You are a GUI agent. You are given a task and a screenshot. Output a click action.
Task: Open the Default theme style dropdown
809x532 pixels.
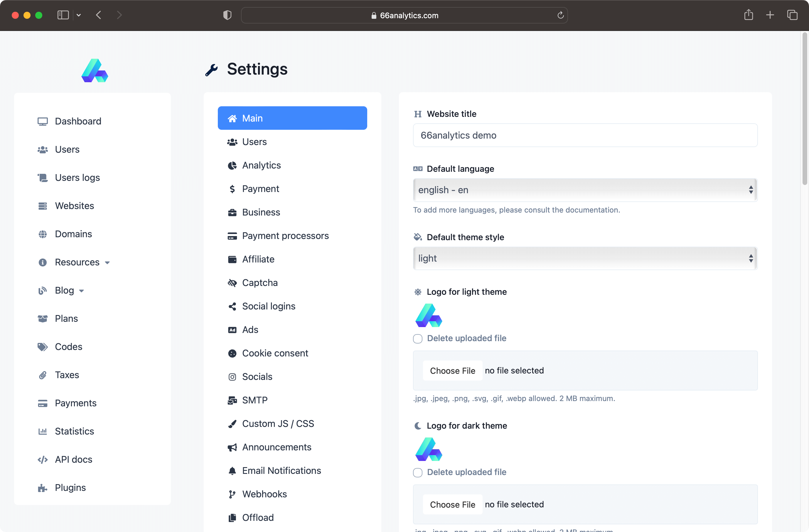(585, 258)
